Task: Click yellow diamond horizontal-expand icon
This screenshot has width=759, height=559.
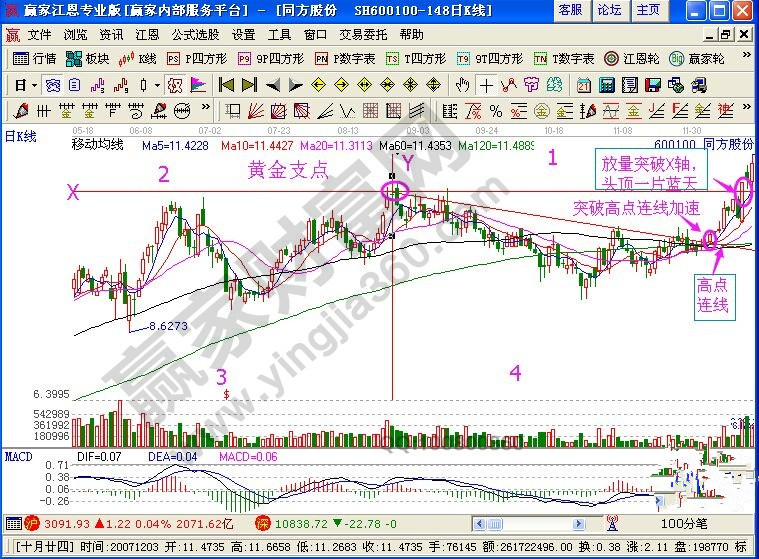Action: click(364, 86)
